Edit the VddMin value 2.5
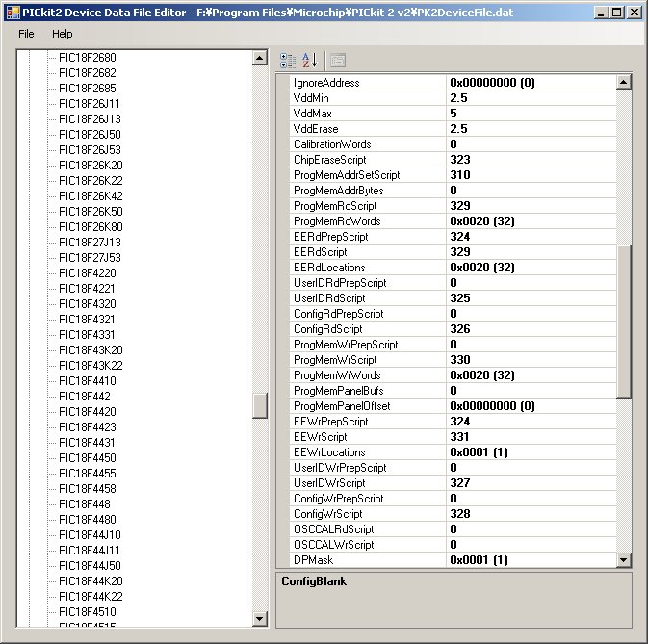Screen dimensions: 648x644 (x=531, y=98)
